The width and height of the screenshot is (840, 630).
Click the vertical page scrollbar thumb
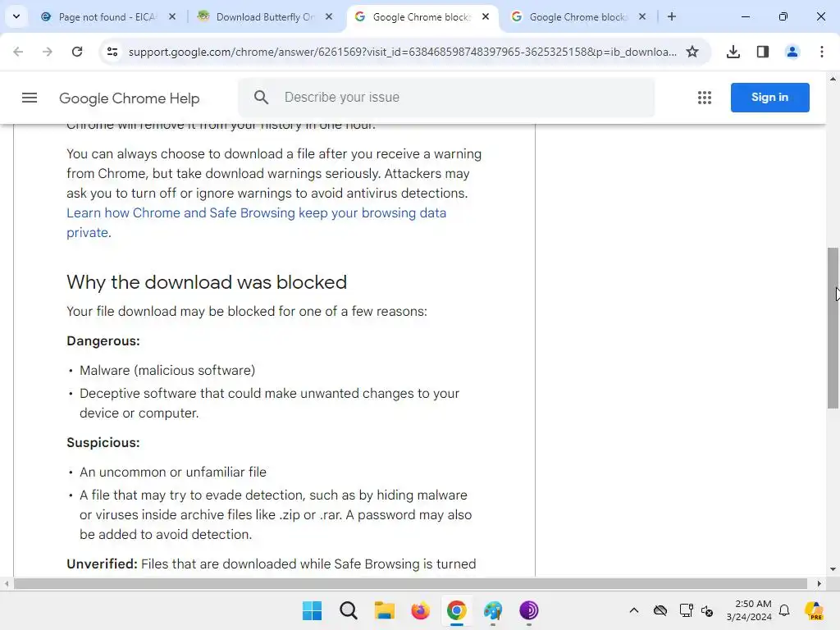click(x=833, y=328)
